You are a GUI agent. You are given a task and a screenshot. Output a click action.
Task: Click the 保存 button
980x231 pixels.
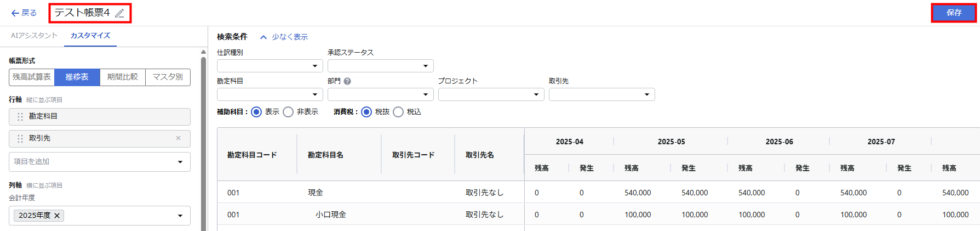953,13
